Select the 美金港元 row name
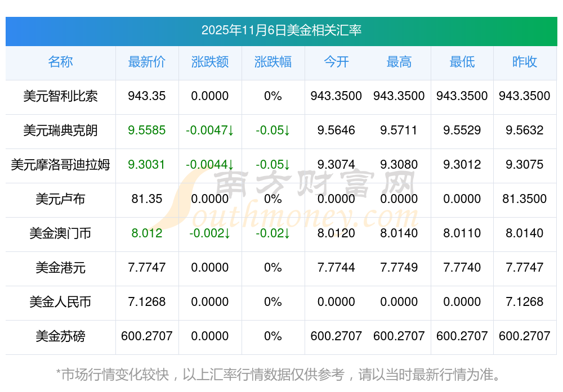 pyautogui.click(x=60, y=268)
